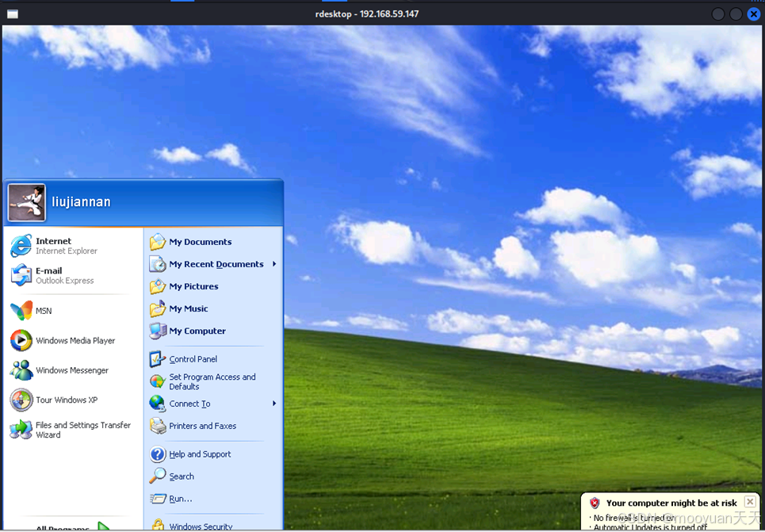This screenshot has width=765, height=532.
Task: Click the 'Windows Media Player' label
Action: click(75, 340)
